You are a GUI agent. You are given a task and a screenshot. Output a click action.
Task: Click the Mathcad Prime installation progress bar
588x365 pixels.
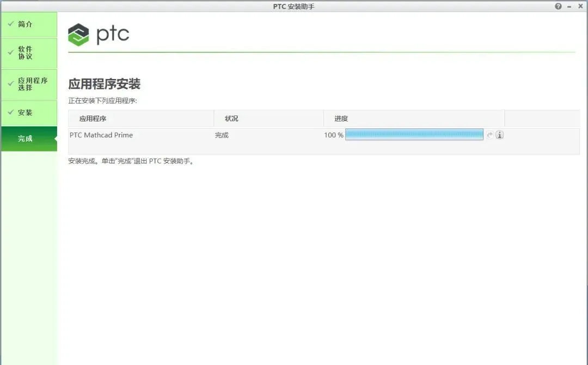(x=414, y=135)
